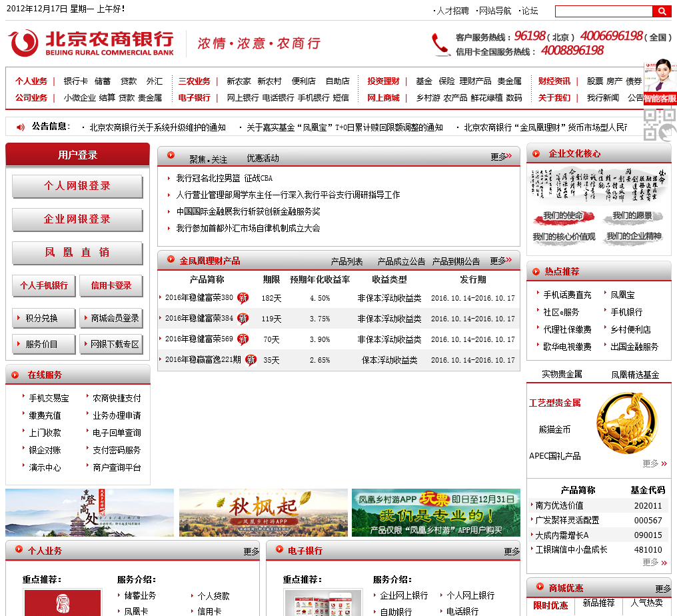Open 论坛 link in top bar
The width and height of the screenshot is (677, 616).
point(530,11)
